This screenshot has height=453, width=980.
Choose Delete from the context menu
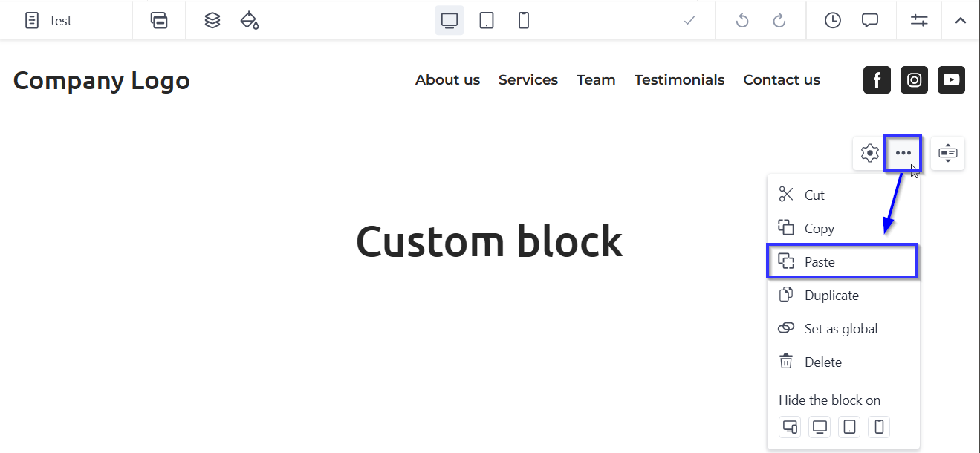(843, 362)
